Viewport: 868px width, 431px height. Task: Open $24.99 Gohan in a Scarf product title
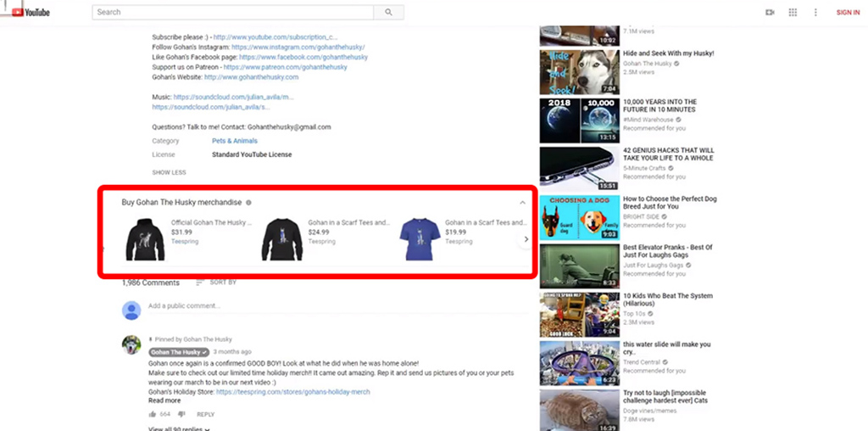(348, 222)
